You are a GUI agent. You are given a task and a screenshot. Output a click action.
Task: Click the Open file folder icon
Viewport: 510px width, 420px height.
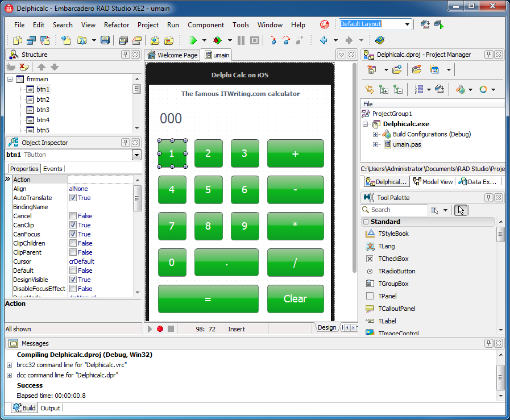click(x=82, y=40)
